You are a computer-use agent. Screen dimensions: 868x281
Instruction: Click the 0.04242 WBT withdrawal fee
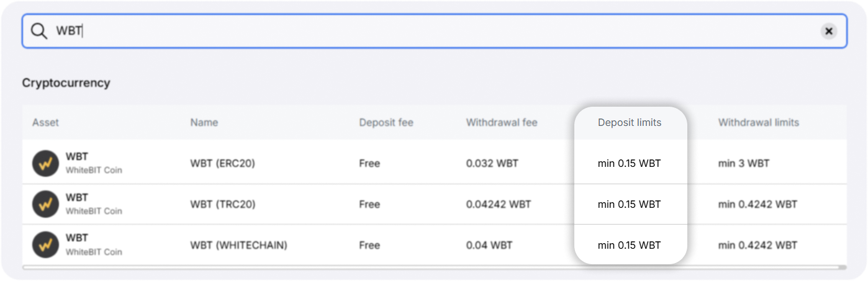click(498, 204)
